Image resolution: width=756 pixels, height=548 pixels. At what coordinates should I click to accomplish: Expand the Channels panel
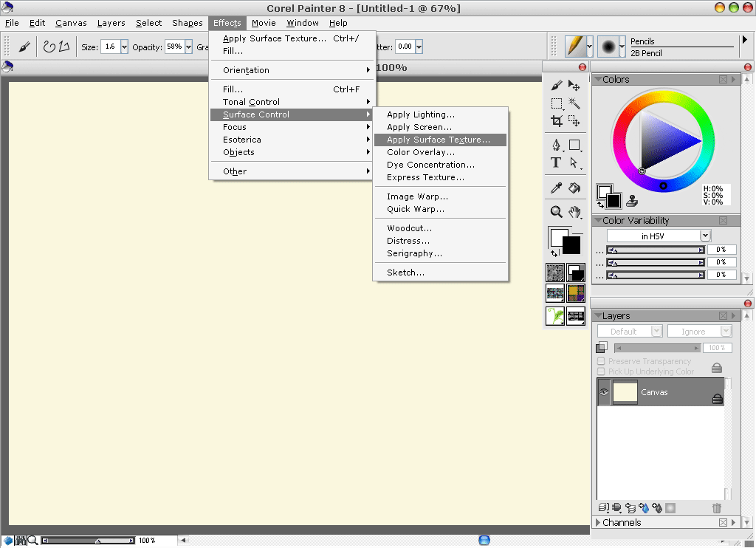598,522
